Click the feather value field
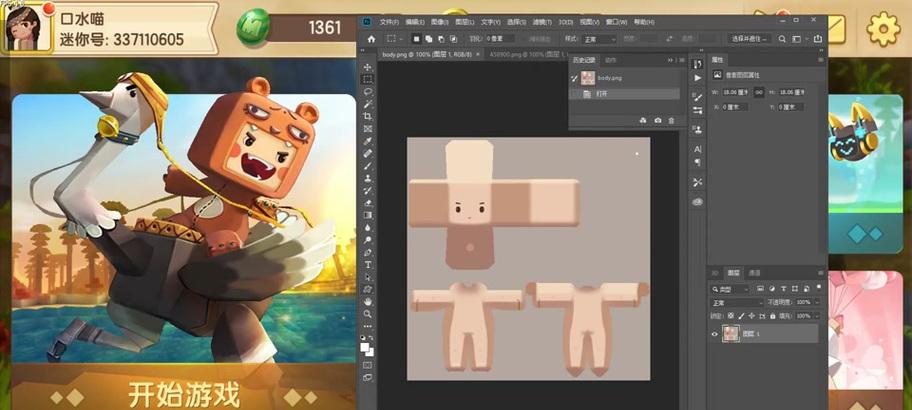 click(x=501, y=39)
